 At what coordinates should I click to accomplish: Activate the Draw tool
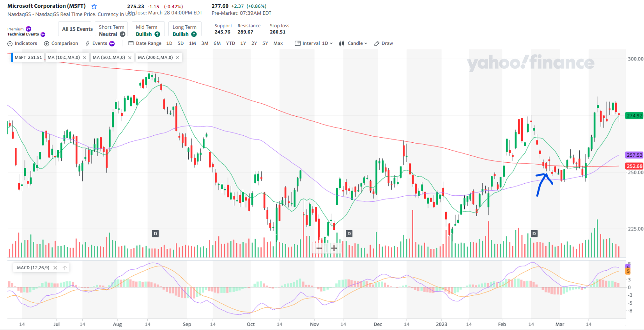pos(384,43)
